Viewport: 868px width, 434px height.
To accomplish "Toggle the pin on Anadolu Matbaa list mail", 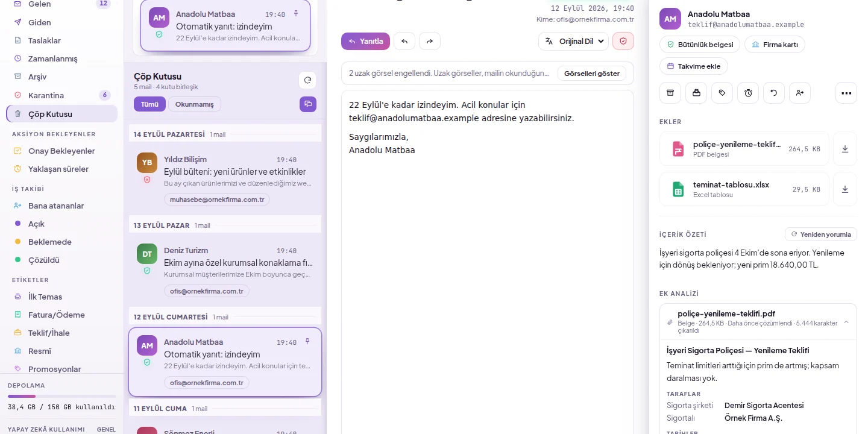I will [x=307, y=342].
